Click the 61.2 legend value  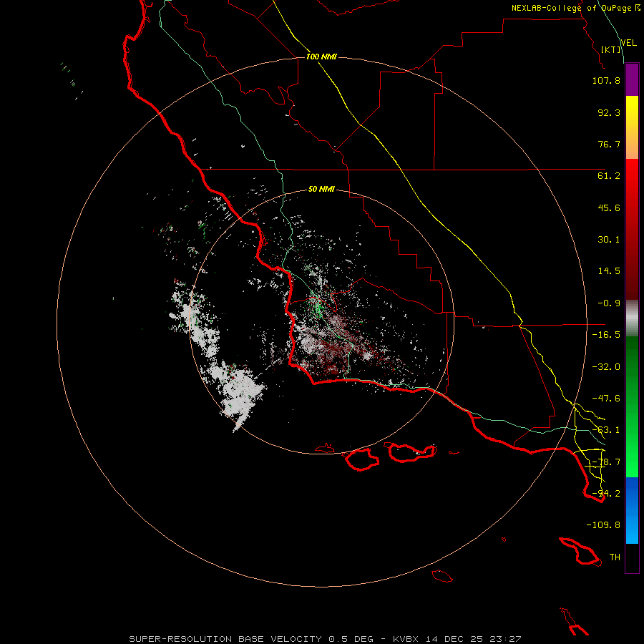(x=609, y=176)
